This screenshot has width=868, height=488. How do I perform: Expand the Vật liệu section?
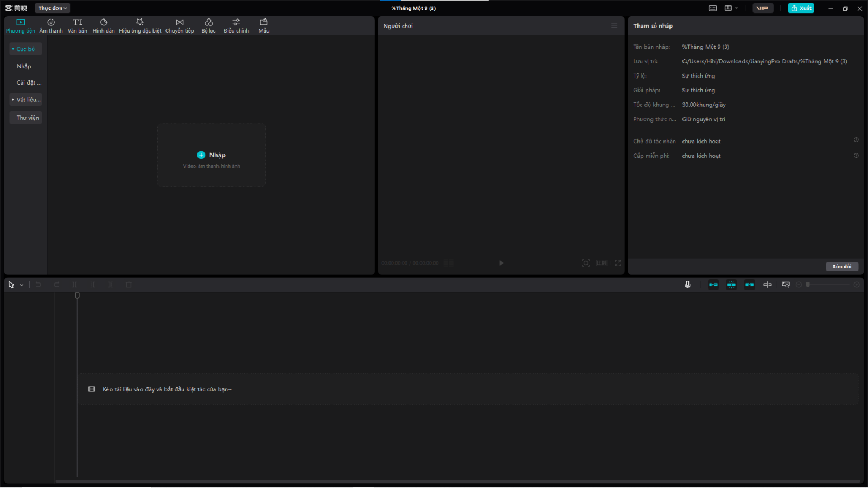point(25,100)
